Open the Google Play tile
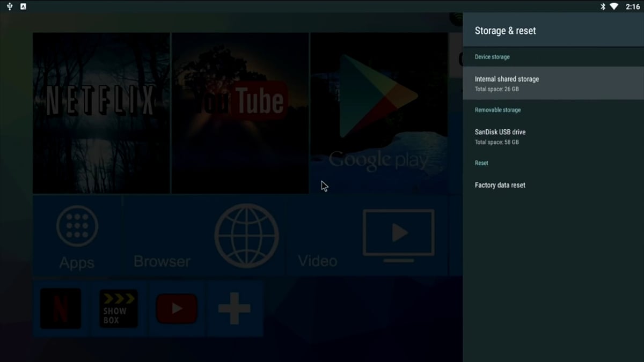 tap(378, 113)
